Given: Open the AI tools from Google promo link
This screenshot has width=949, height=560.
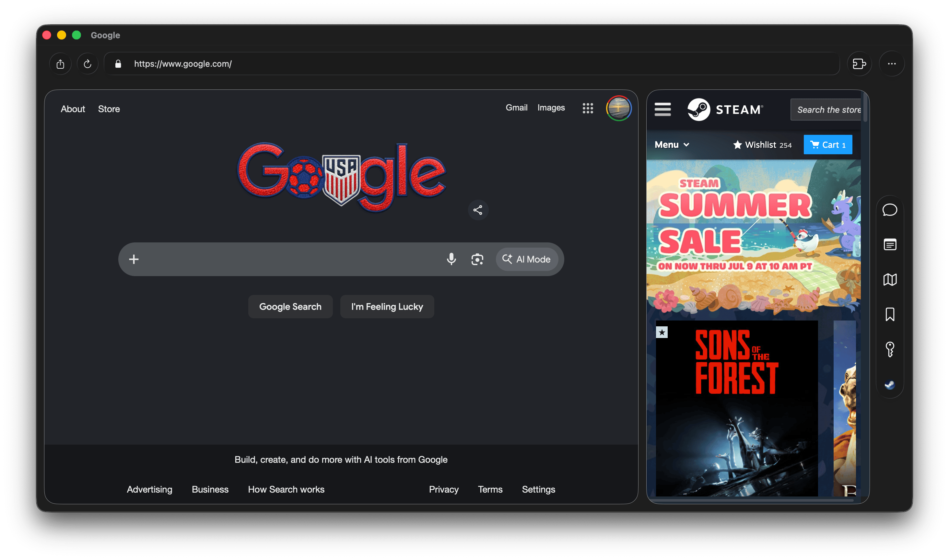Looking at the screenshot, I should point(341,460).
